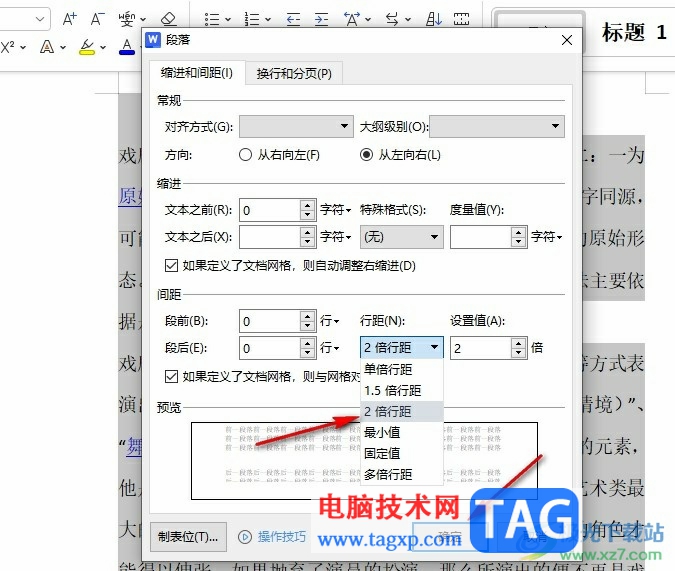Open the 操作技巧 link
This screenshot has width=675, height=571.
pyautogui.click(x=282, y=537)
